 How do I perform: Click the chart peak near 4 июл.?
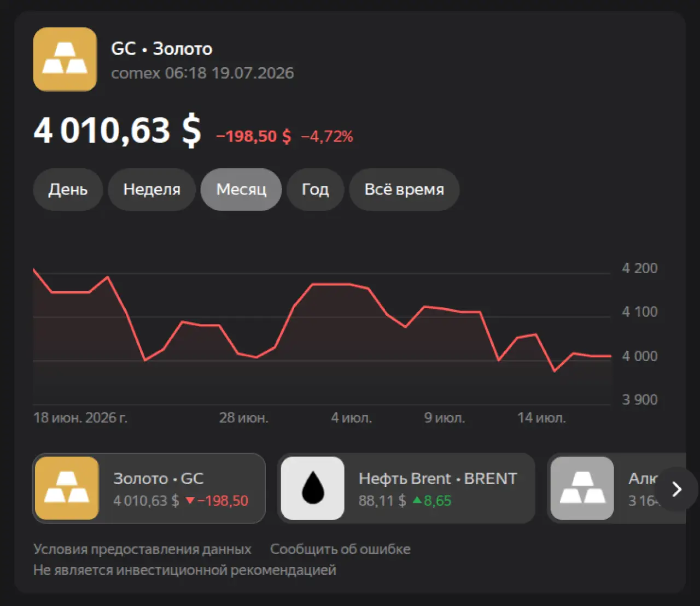point(331,284)
